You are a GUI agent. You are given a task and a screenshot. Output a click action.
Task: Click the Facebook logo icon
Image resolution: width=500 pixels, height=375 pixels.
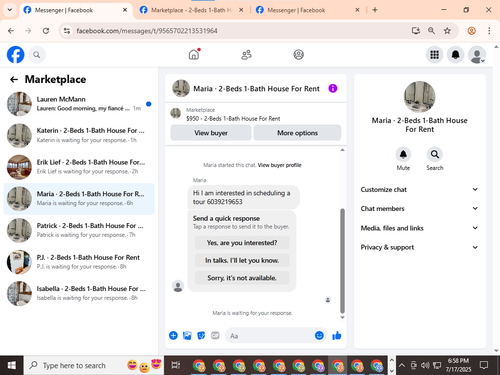pyautogui.click(x=16, y=55)
